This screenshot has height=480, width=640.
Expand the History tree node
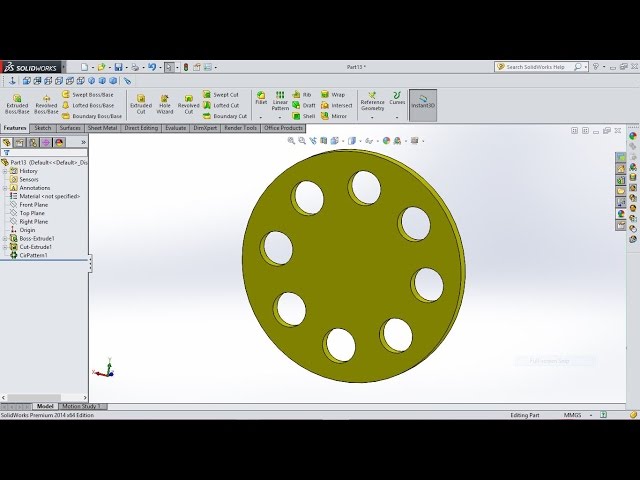pos(5,171)
